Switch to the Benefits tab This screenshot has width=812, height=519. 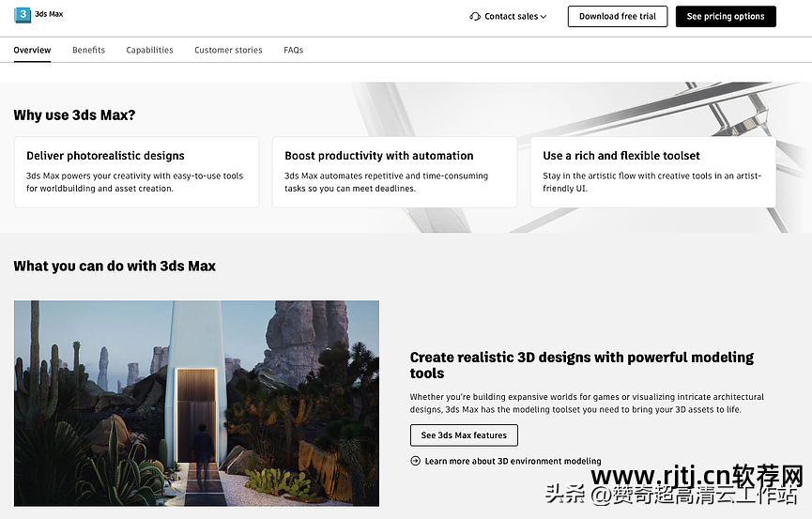coord(88,51)
